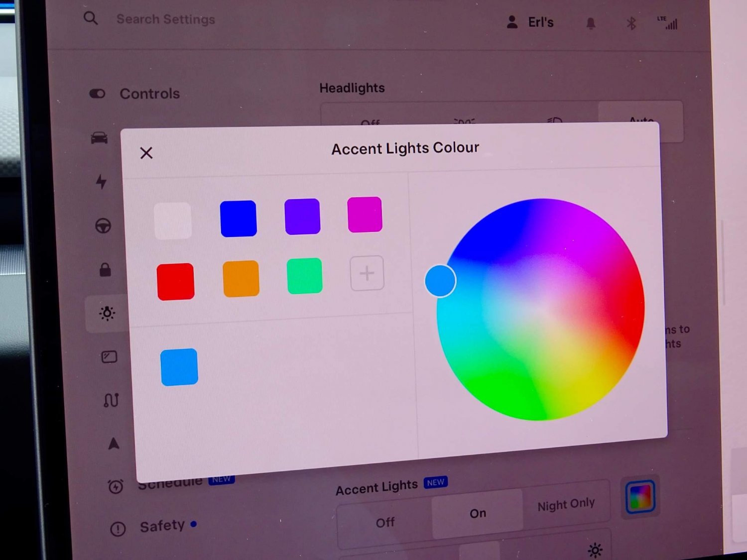Open the Controls menu item

pyautogui.click(x=149, y=94)
